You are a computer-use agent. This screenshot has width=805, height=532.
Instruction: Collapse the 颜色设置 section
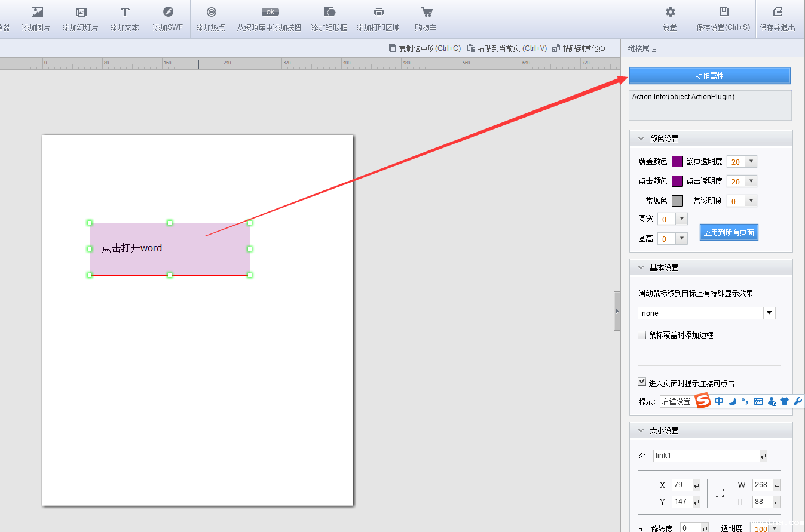641,139
